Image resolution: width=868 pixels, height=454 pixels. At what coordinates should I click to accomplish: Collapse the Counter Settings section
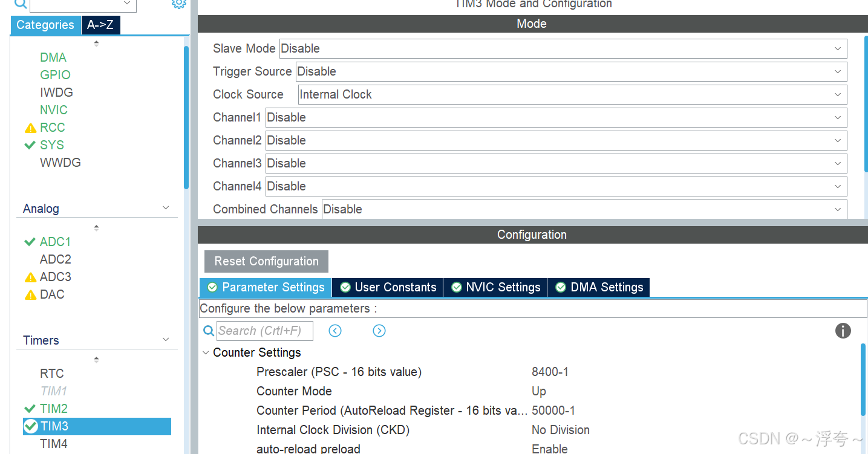[x=206, y=352]
